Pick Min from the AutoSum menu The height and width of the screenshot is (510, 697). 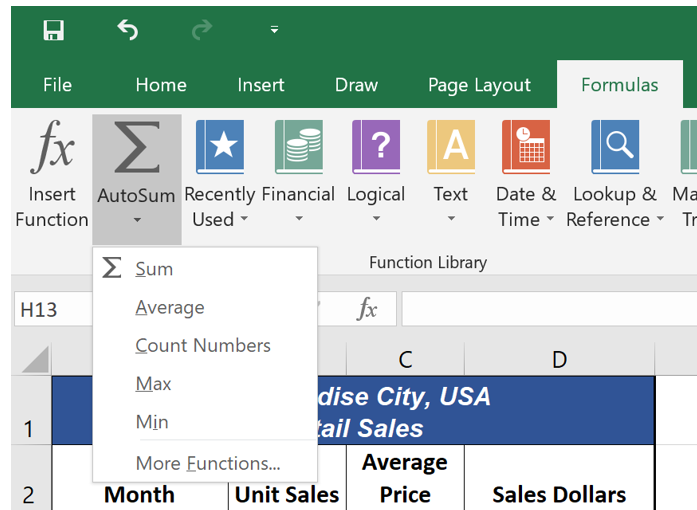205,422
